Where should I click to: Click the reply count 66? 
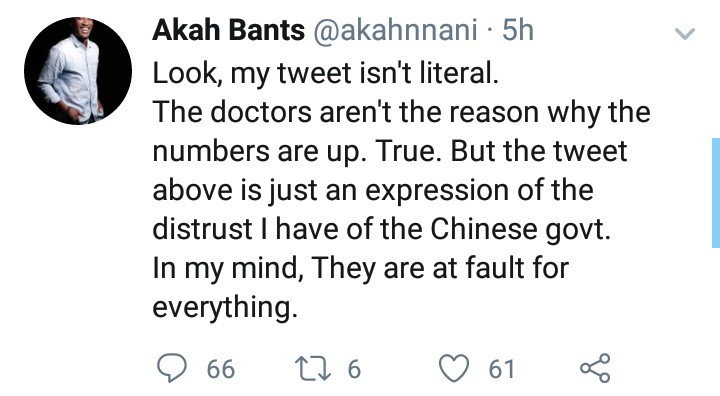(x=221, y=369)
